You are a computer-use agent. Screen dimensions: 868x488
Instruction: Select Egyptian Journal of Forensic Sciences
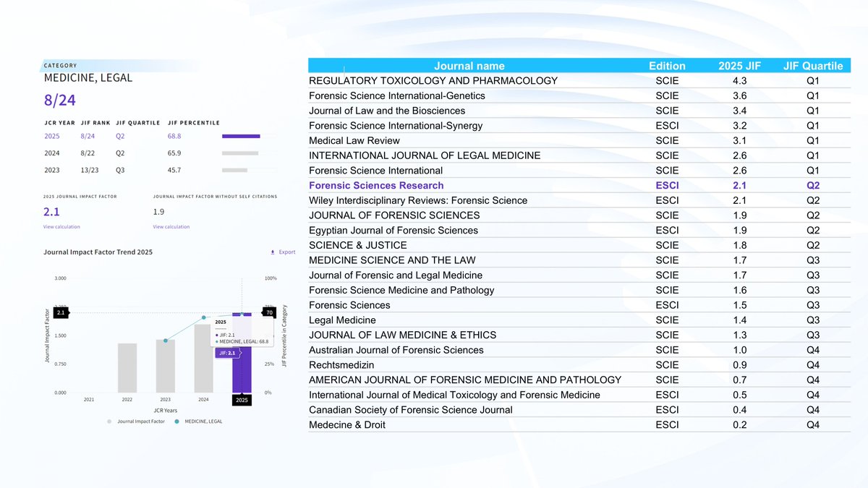580,230
